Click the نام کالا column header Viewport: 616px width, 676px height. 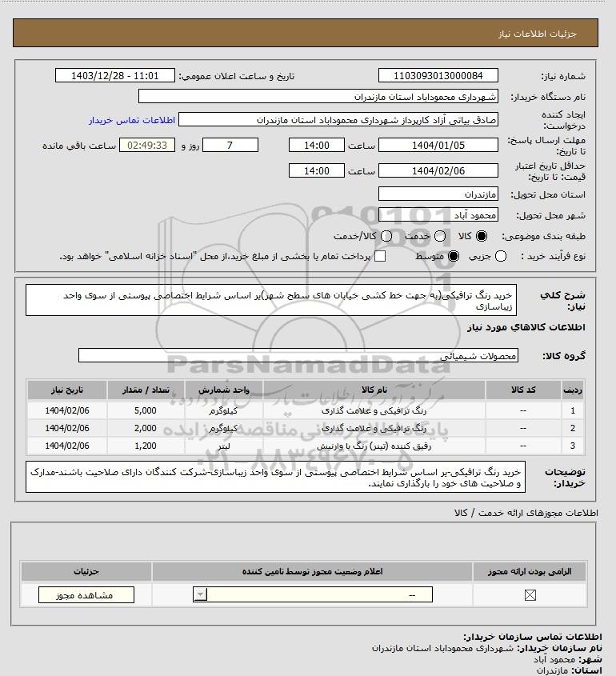click(x=374, y=390)
